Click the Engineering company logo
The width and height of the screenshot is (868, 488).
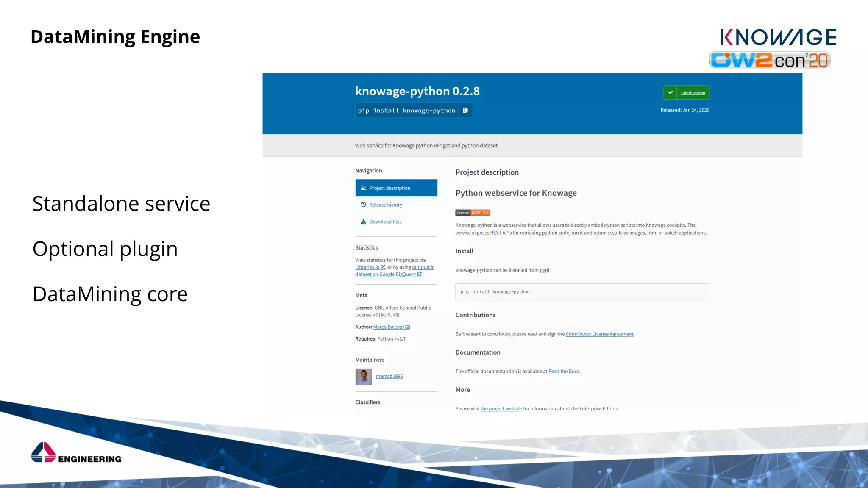click(x=76, y=453)
